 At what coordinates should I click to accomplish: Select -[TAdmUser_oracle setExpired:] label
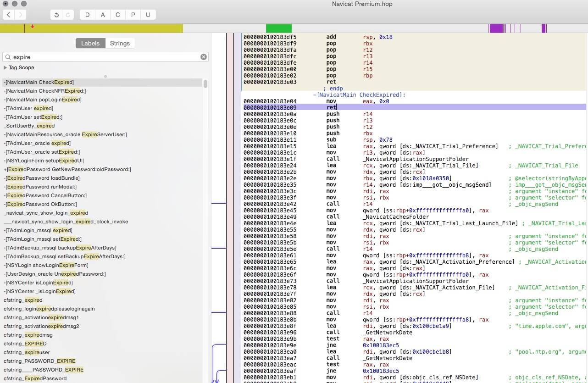42,152
